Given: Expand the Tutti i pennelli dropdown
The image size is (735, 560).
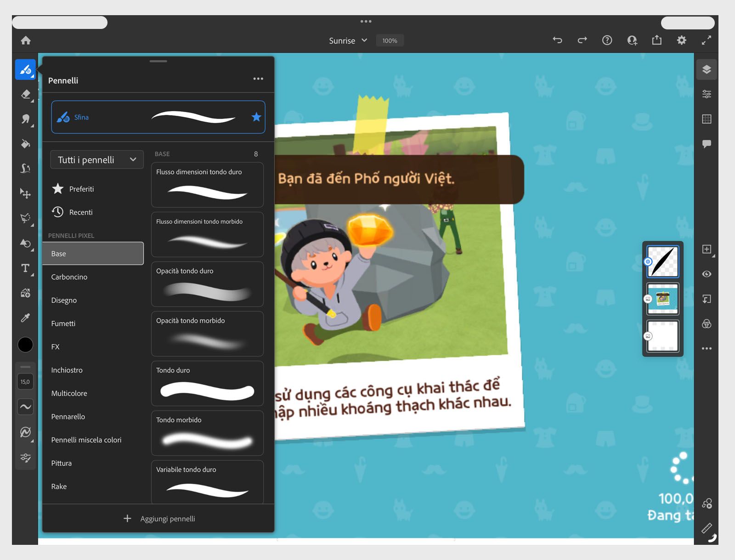Looking at the screenshot, I should [x=96, y=160].
